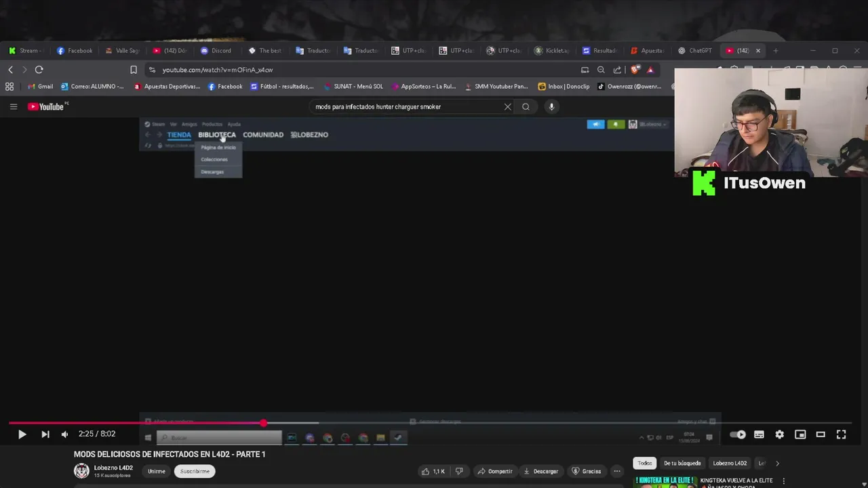This screenshot has width=868, height=488.
Task: Open Brave Shields lion icon
Action: 635,70
